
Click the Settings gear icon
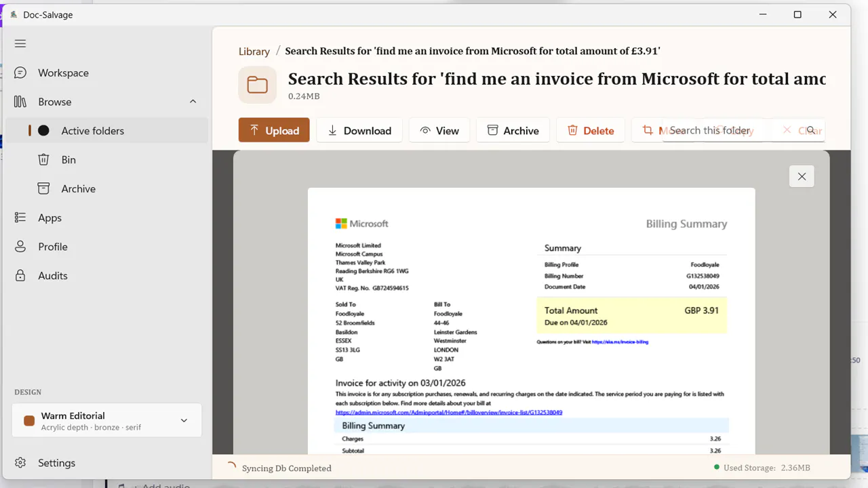[20, 463]
